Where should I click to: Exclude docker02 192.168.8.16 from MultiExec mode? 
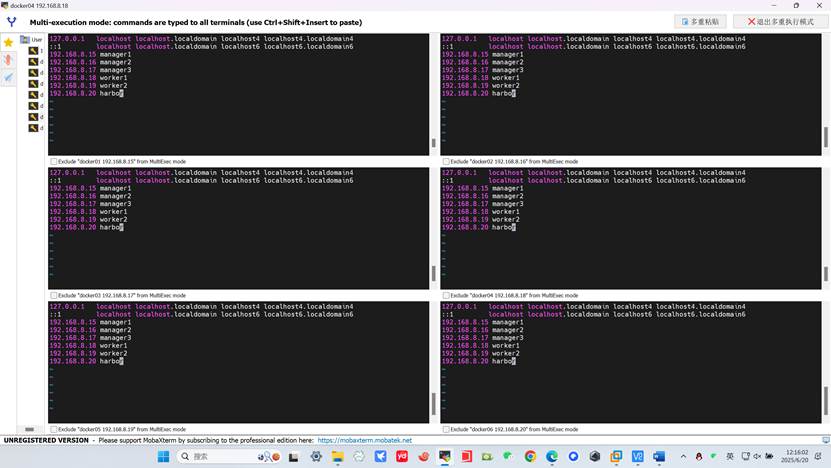click(446, 161)
